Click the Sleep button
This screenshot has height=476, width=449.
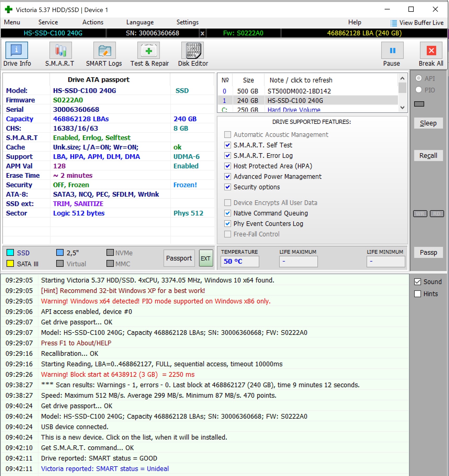coord(428,123)
